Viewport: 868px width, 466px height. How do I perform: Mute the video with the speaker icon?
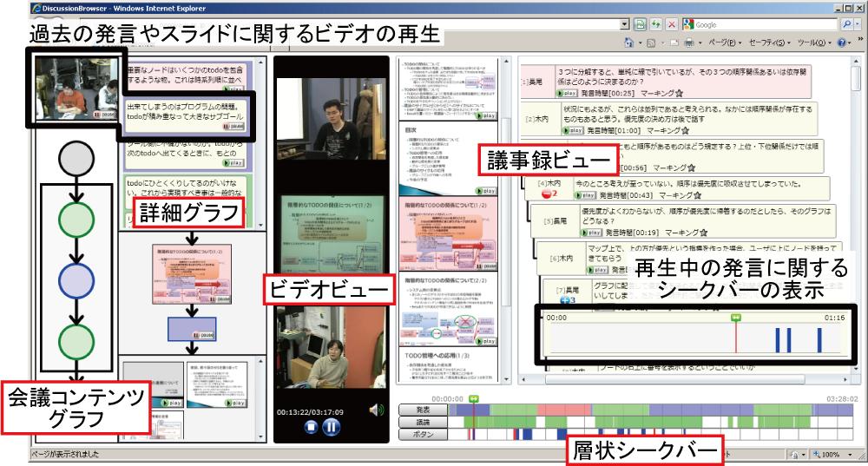(376, 410)
